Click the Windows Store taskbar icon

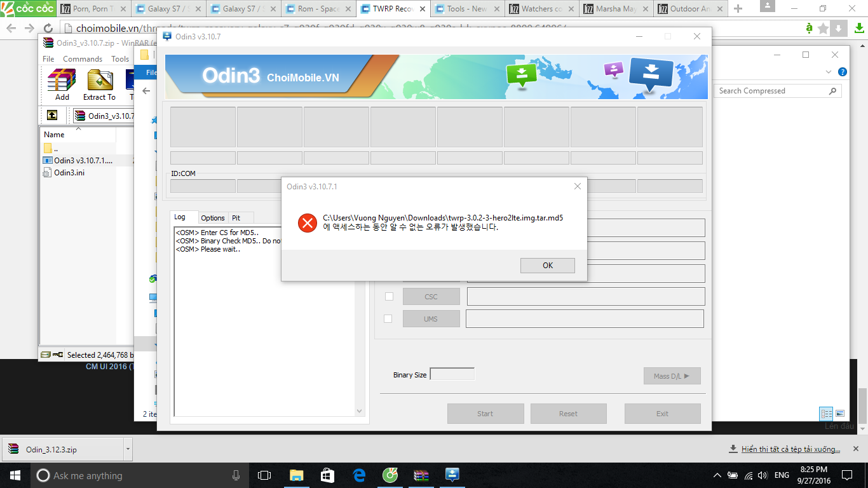327,475
